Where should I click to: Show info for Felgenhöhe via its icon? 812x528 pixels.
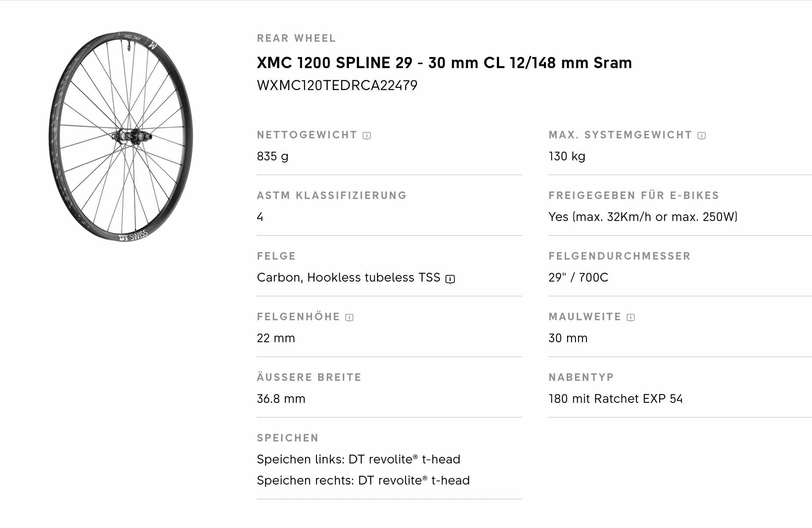(x=349, y=318)
